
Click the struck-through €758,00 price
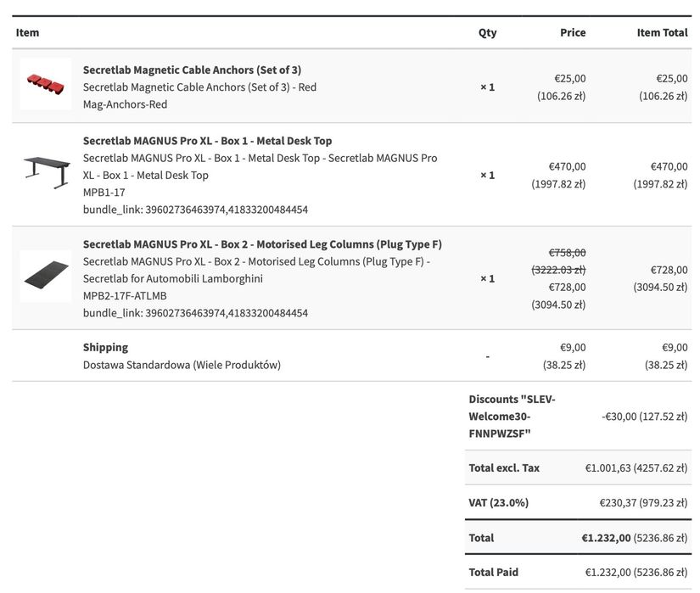(x=567, y=252)
